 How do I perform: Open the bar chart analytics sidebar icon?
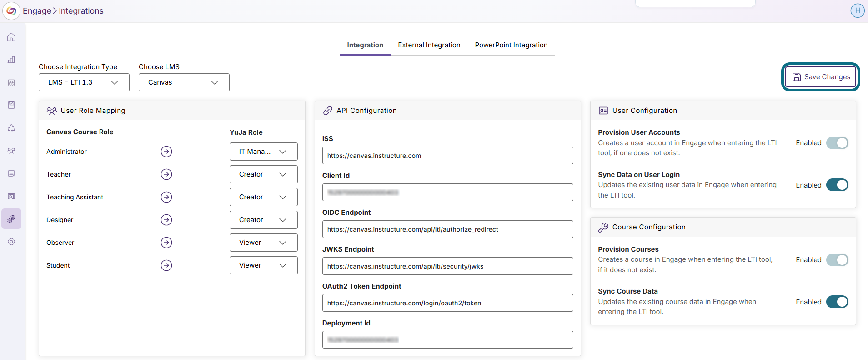tap(11, 60)
